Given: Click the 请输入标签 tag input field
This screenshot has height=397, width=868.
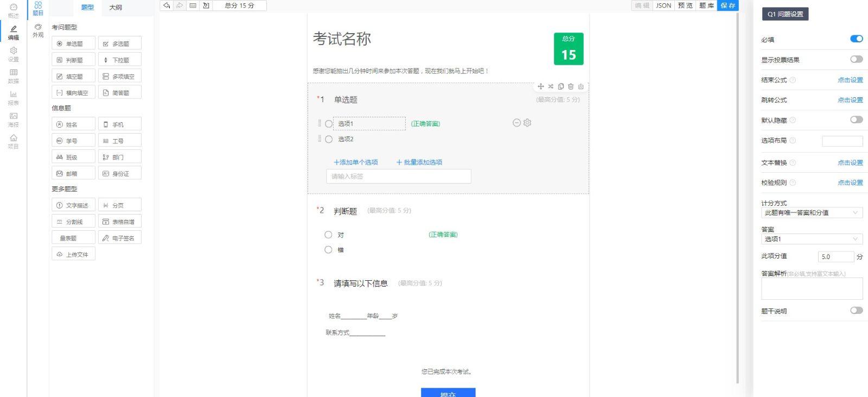Looking at the screenshot, I should pos(399,177).
